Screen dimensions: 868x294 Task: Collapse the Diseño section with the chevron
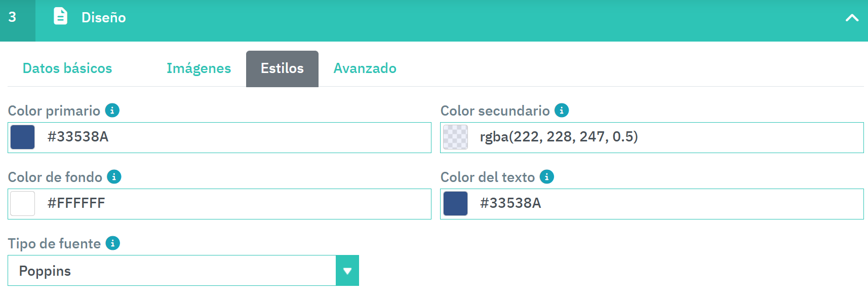852,18
